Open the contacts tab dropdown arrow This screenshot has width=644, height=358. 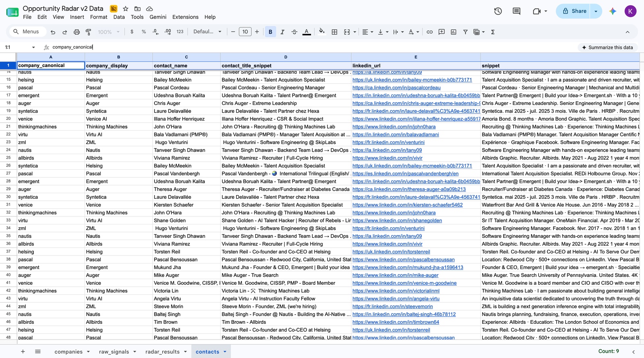(225, 352)
